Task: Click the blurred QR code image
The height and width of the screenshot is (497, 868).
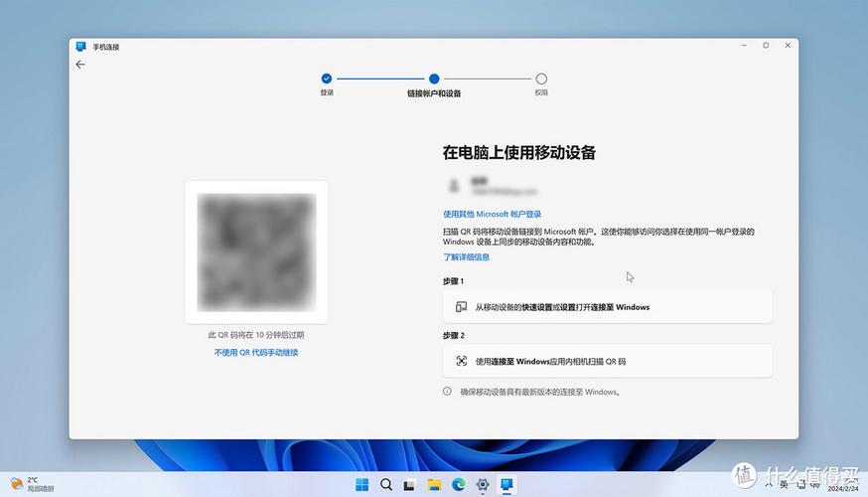Action: point(257,252)
